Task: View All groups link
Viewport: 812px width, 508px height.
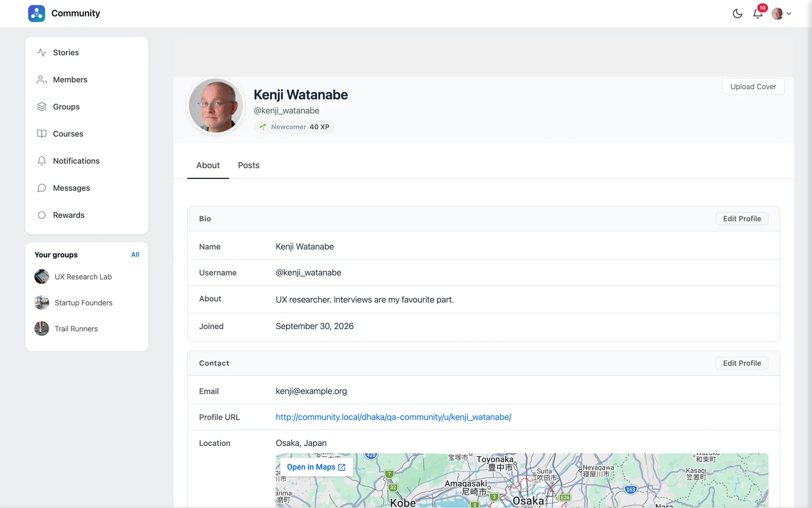Action: click(135, 255)
